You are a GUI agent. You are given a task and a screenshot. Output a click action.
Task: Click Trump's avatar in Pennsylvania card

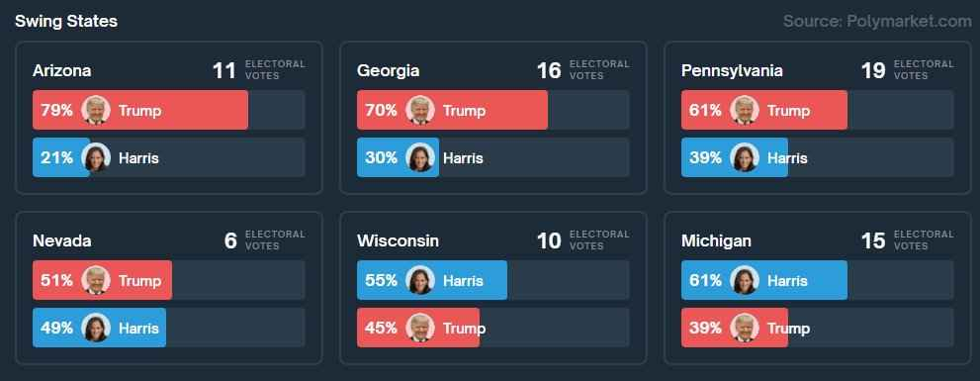(x=745, y=110)
